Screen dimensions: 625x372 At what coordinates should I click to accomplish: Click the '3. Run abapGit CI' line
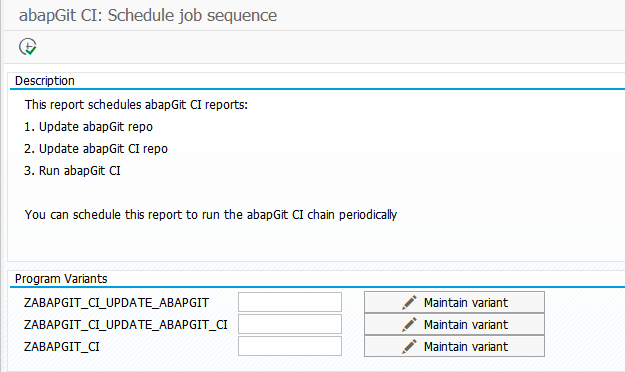pos(72,171)
